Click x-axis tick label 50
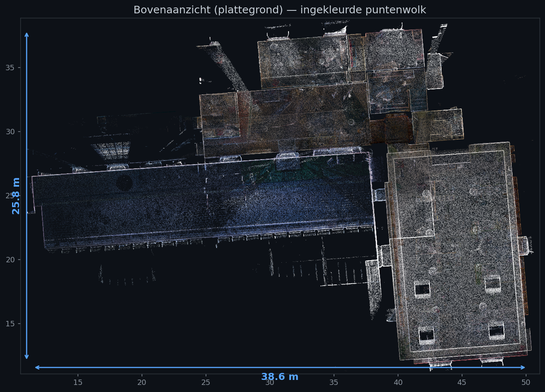The image size is (545, 392). pyautogui.click(x=526, y=382)
